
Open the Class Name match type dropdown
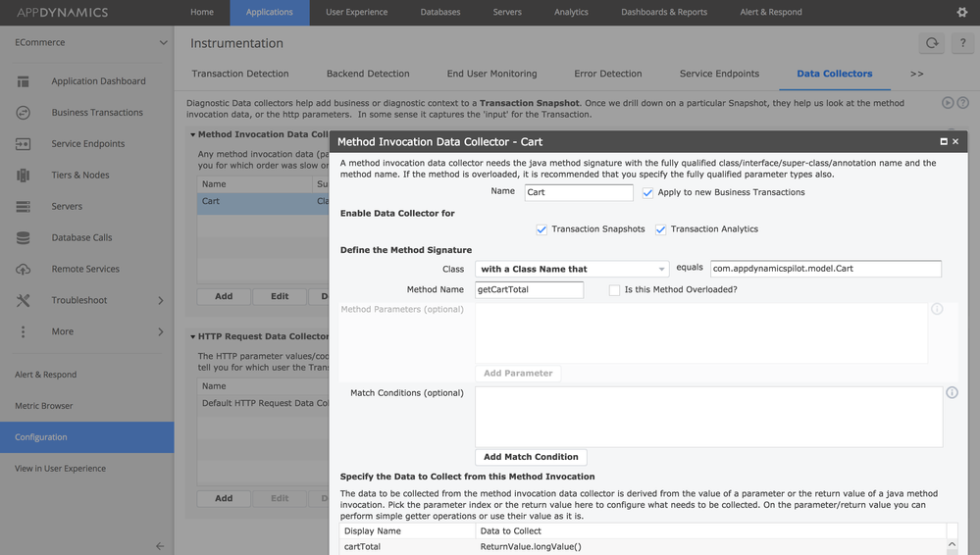(572, 269)
